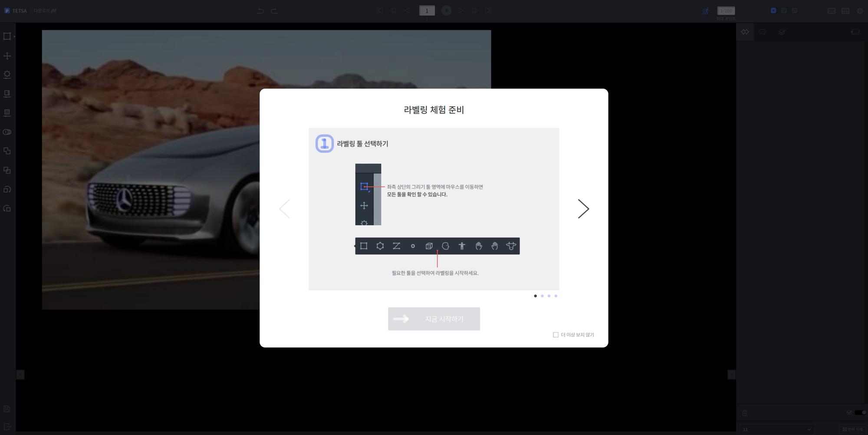Rewind several frames back
This screenshot has width=868, height=435.
point(393,10)
